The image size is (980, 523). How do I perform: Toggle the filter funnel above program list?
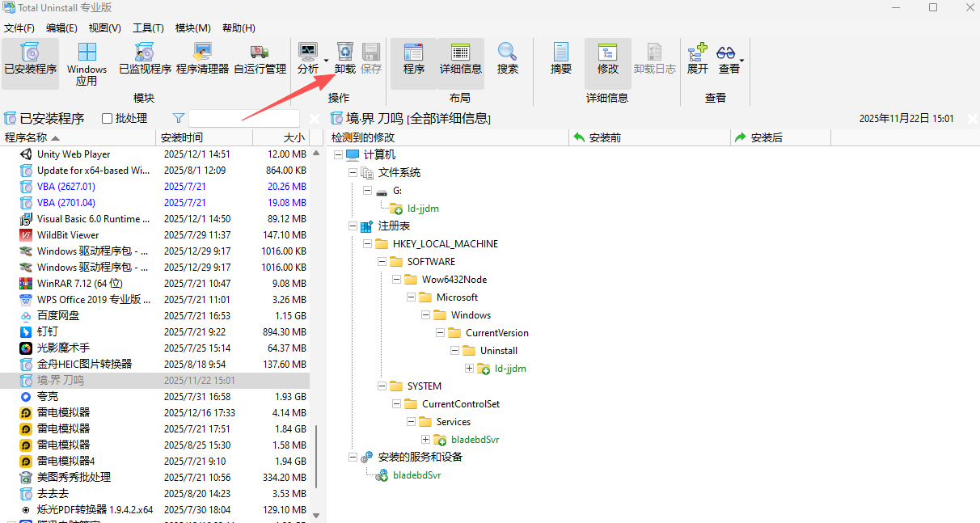coord(176,117)
